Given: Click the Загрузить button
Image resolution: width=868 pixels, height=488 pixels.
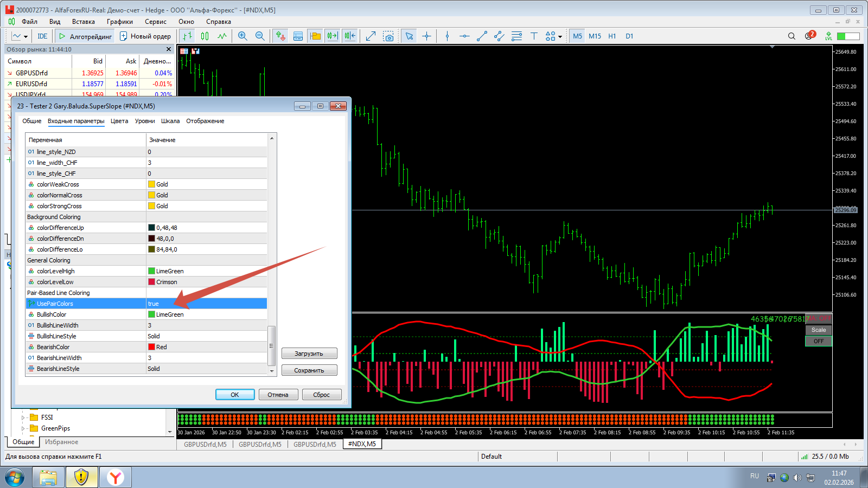Looking at the screenshot, I should pos(309,354).
